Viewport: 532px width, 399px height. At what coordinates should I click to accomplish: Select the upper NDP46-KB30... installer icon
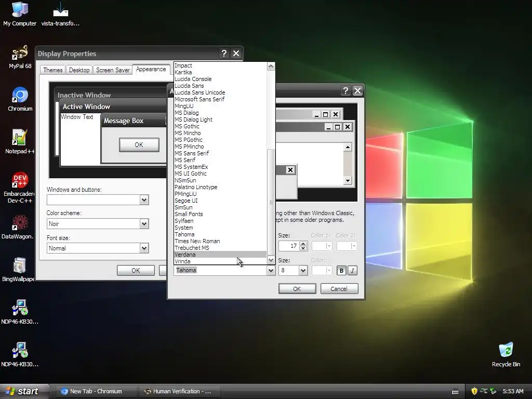point(19,312)
